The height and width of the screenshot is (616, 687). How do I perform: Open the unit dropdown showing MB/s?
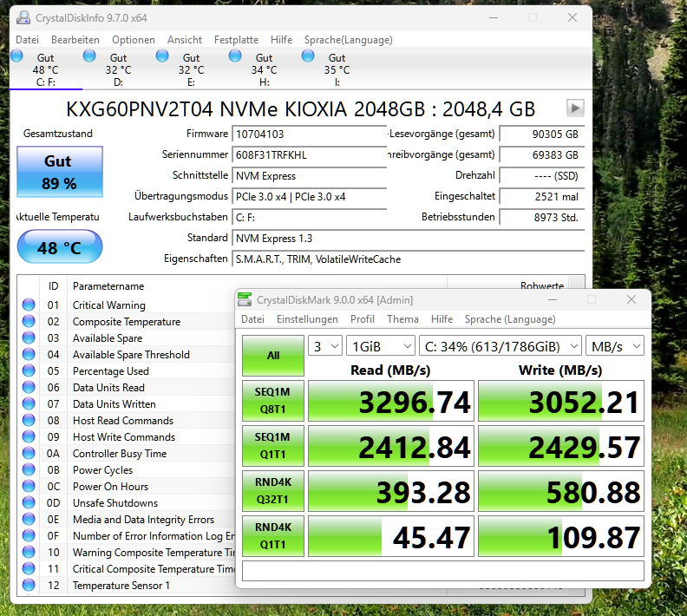615,346
